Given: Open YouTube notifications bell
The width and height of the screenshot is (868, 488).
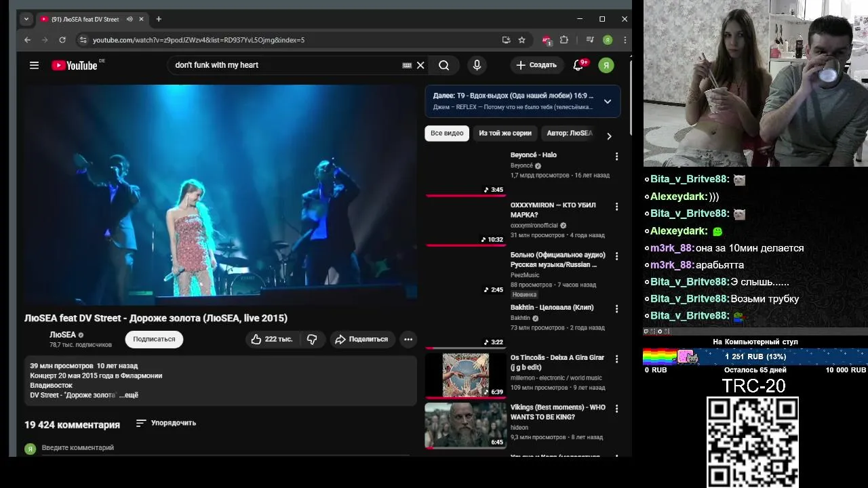Looking at the screenshot, I should [x=578, y=65].
